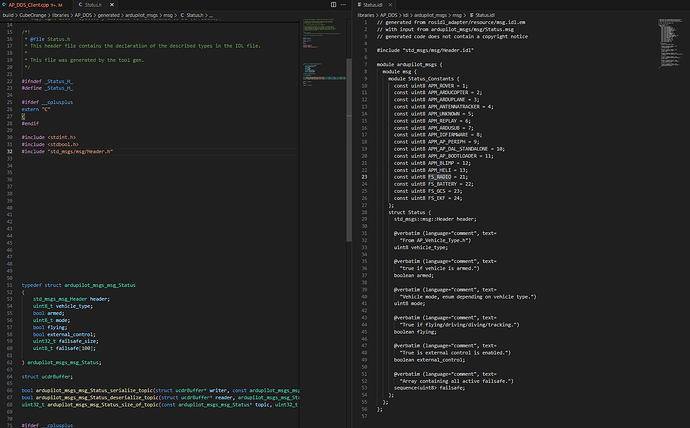Open 'libraries' breadcrumb in right editor

(x=366, y=15)
